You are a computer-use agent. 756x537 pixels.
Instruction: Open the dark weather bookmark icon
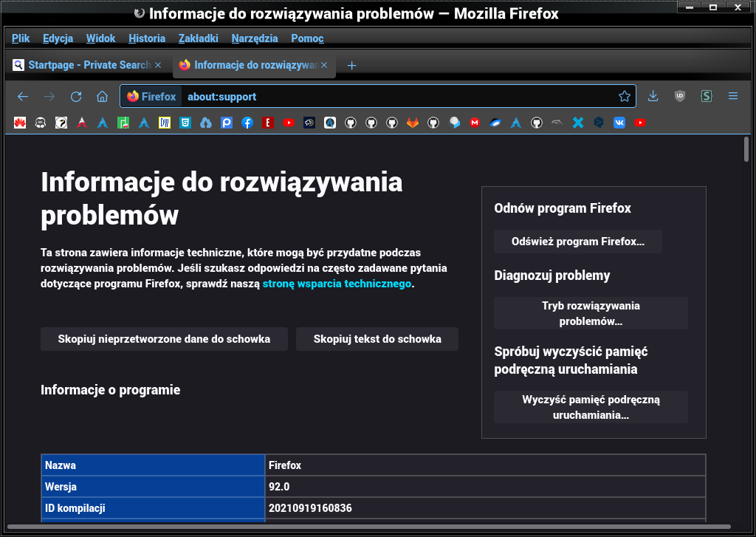309,123
